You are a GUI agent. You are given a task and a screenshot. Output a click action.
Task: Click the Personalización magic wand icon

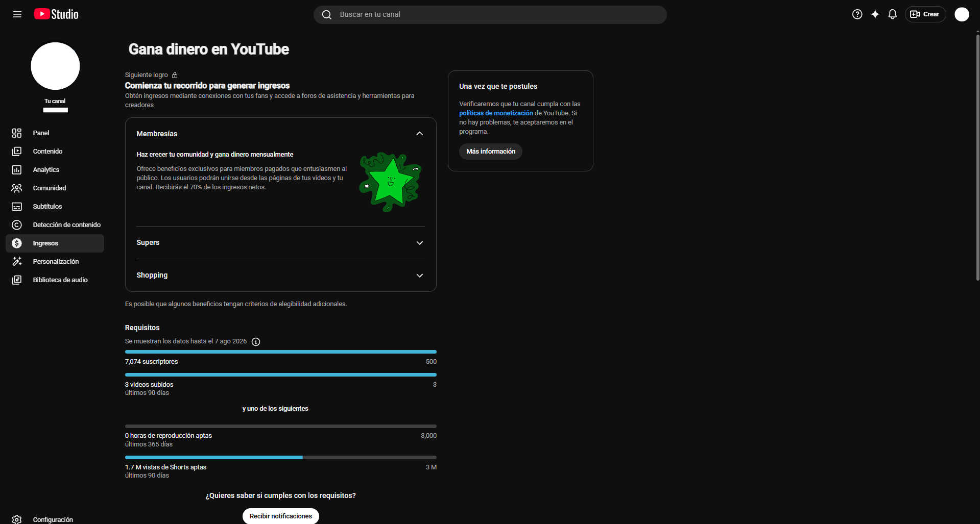17,262
